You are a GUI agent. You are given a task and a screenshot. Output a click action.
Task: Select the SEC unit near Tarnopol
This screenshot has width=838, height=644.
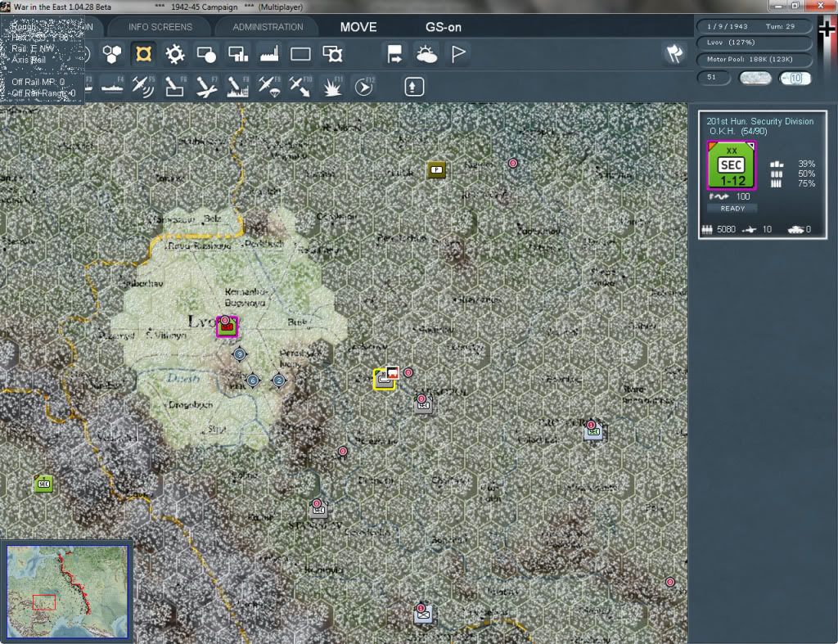click(423, 403)
